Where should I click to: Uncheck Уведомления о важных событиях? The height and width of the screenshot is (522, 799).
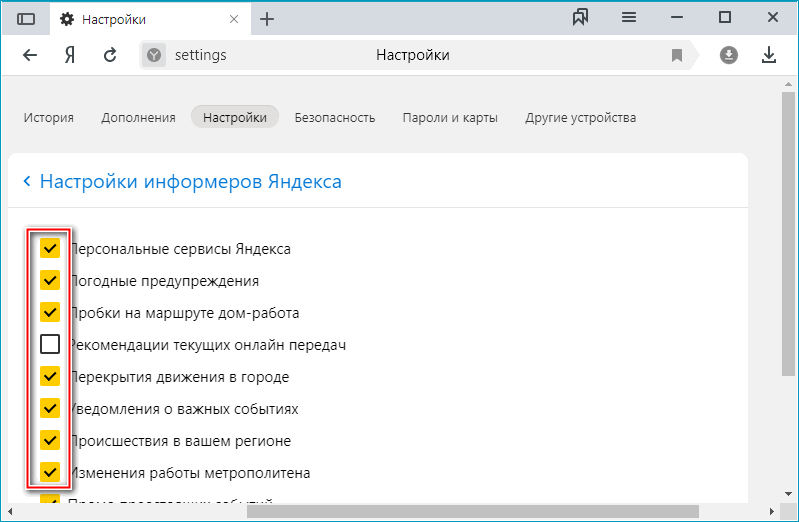click(50, 408)
